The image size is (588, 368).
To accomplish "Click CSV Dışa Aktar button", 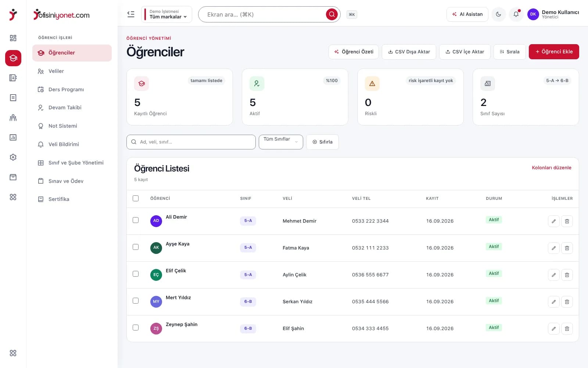I will [409, 52].
